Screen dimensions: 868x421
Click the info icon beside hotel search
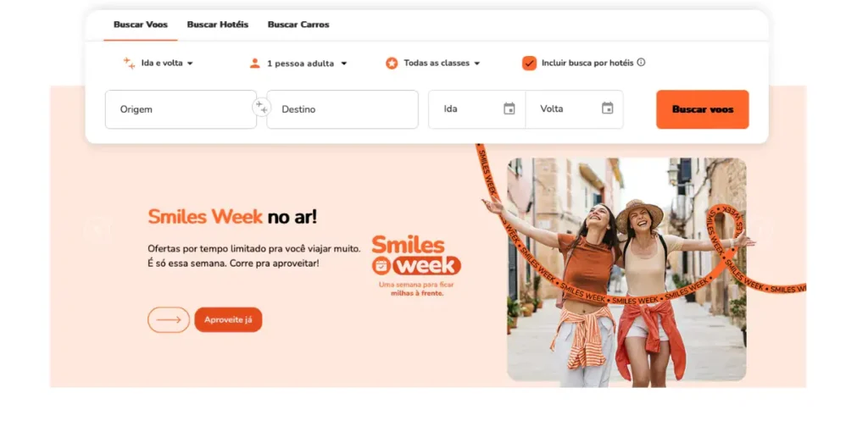pos(641,63)
